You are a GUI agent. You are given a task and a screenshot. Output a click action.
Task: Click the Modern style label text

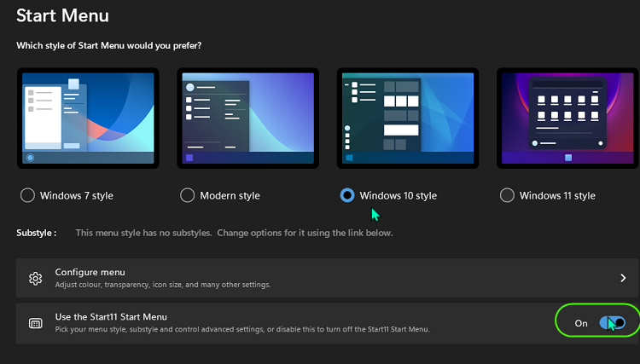pyautogui.click(x=230, y=196)
